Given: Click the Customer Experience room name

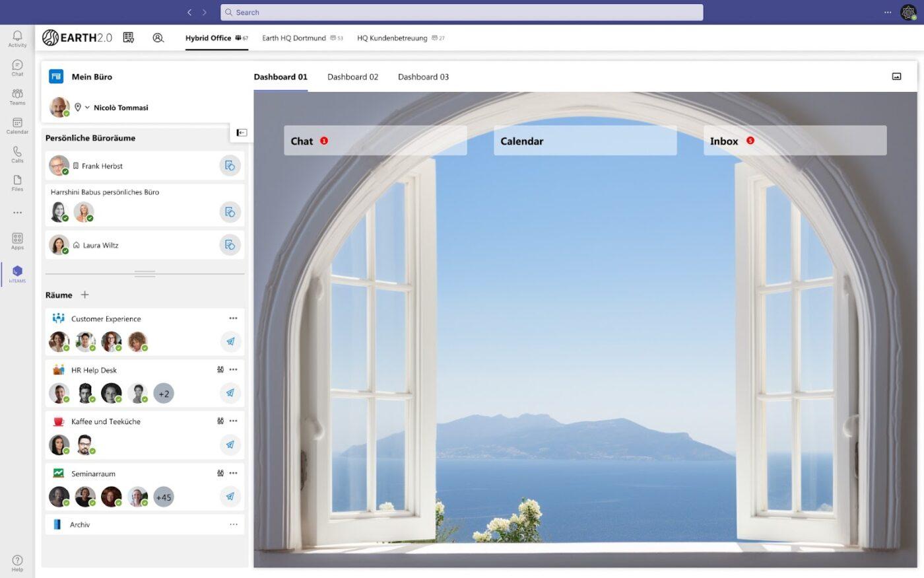Looking at the screenshot, I should (x=106, y=318).
